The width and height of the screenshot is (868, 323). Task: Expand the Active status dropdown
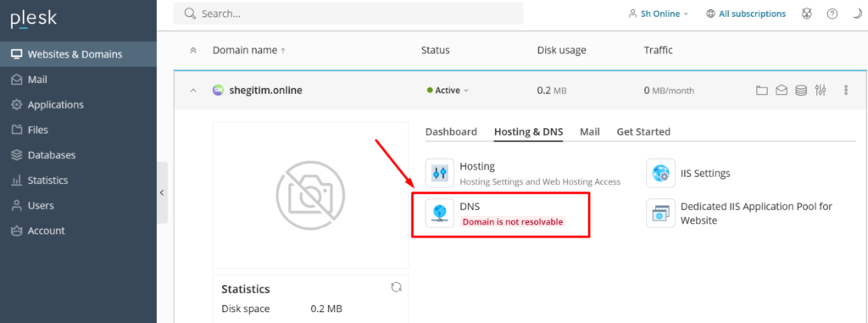click(448, 91)
